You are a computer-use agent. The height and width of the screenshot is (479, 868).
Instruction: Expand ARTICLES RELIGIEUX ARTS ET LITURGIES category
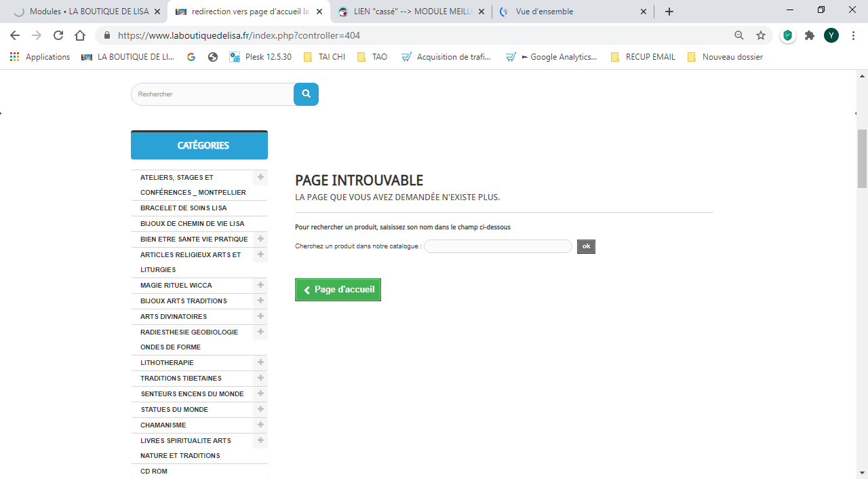click(x=260, y=254)
